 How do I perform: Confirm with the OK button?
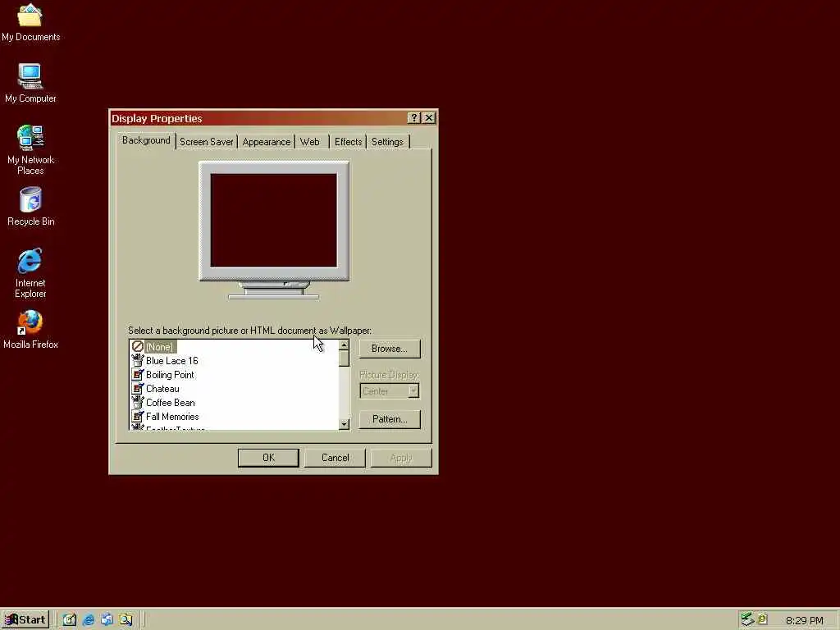[x=268, y=458]
